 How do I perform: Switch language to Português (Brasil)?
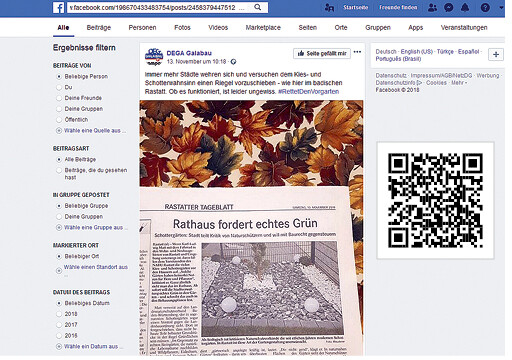pos(398,59)
